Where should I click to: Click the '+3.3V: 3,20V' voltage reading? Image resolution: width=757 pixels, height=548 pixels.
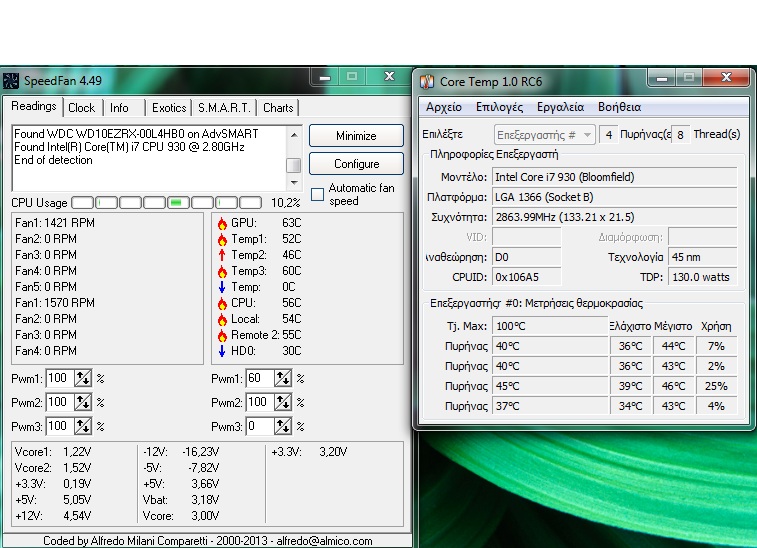click(309, 452)
